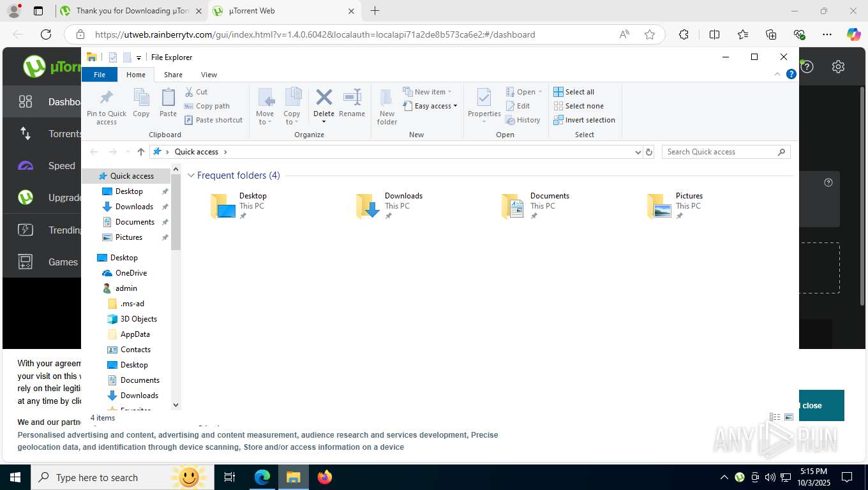The width and height of the screenshot is (868, 490).
Task: Click Select all in ribbon
Action: click(574, 92)
